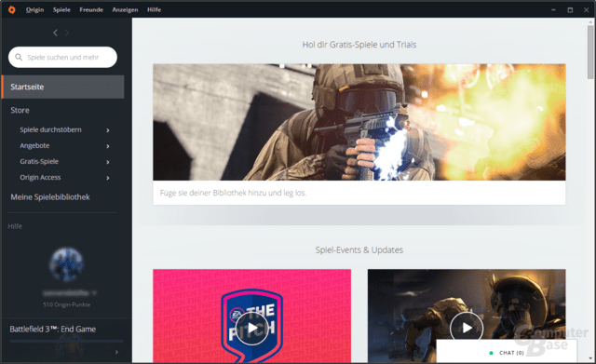Maximize the Origin window
The width and height of the screenshot is (596, 364).
click(570, 10)
